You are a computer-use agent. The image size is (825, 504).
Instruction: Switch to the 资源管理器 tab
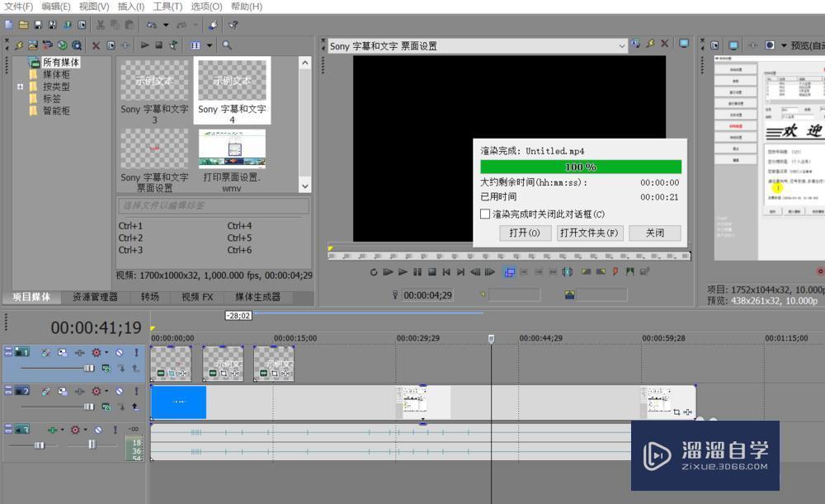click(95, 297)
